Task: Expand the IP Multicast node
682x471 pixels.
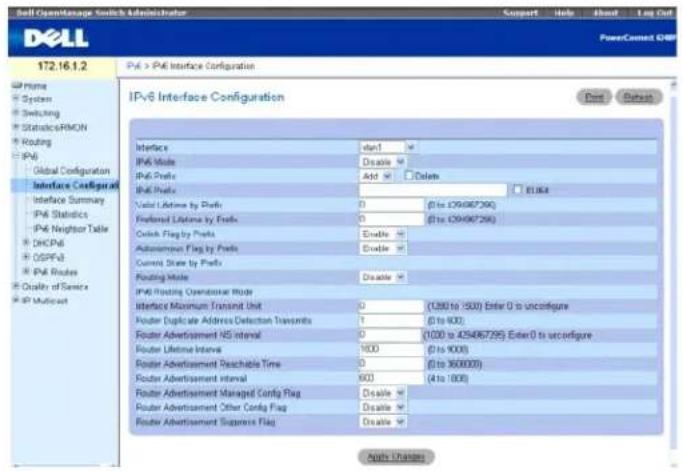Action: (x=16, y=300)
